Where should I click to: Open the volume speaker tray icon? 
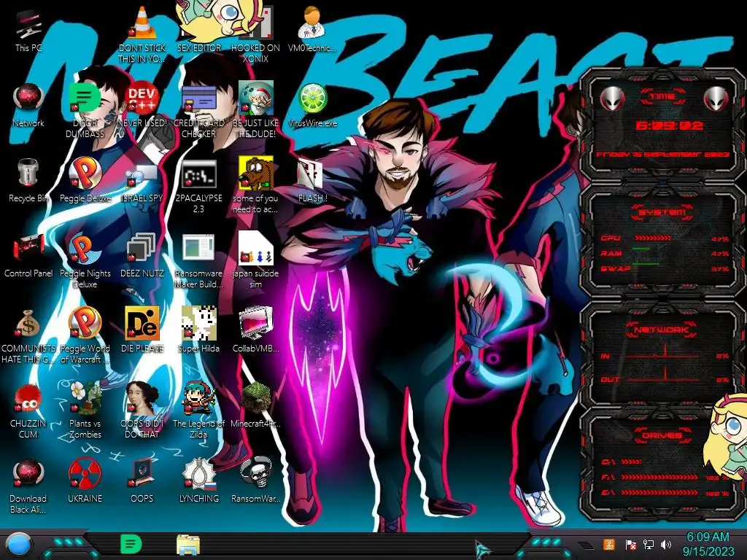[x=666, y=544]
